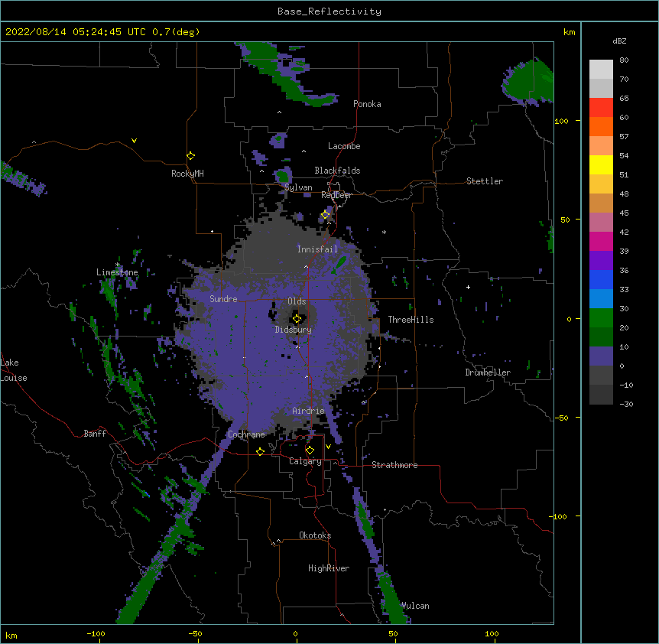Click the Didsbury city label
The height and width of the screenshot is (644, 659).
pos(294,330)
